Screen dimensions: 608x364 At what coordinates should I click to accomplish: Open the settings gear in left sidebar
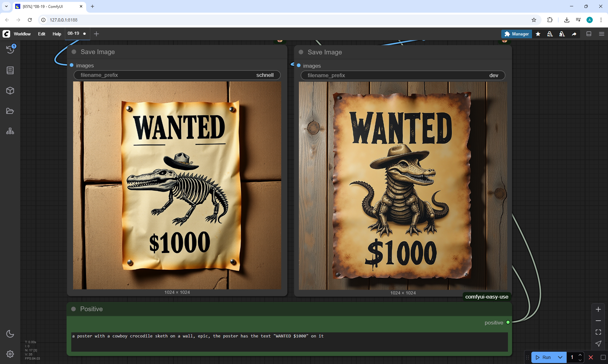tap(10, 354)
